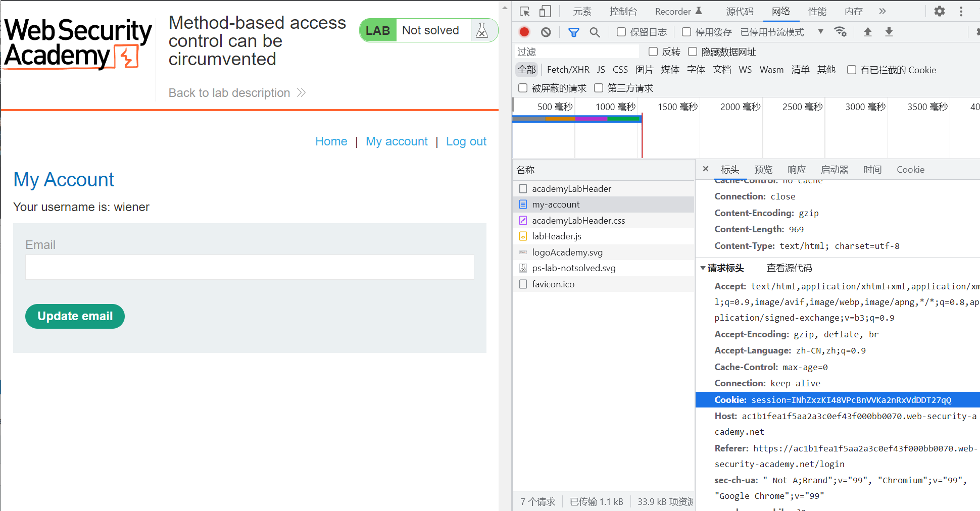Toggle blocked cookies checkbox (有已拦截的 Cookie)
980x511 pixels.
[x=852, y=70]
